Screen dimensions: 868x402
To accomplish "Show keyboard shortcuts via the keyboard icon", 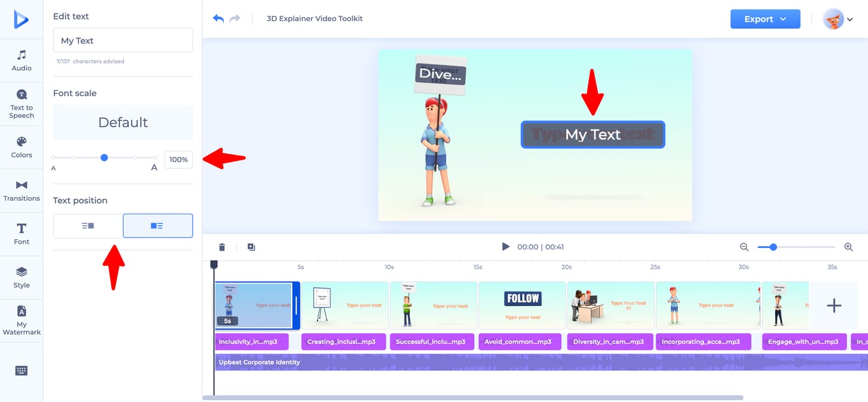I will click(x=22, y=370).
